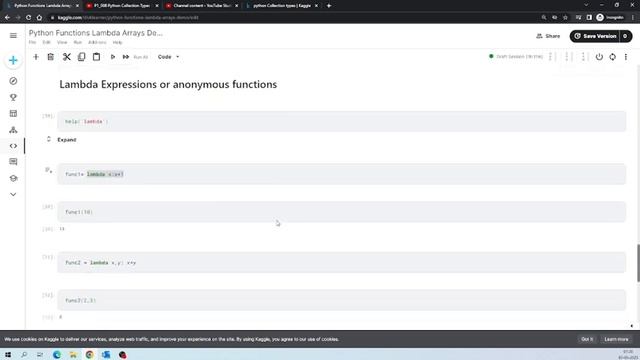Open the File menu
The width and height of the screenshot is (640, 360).
pyautogui.click(x=32, y=42)
